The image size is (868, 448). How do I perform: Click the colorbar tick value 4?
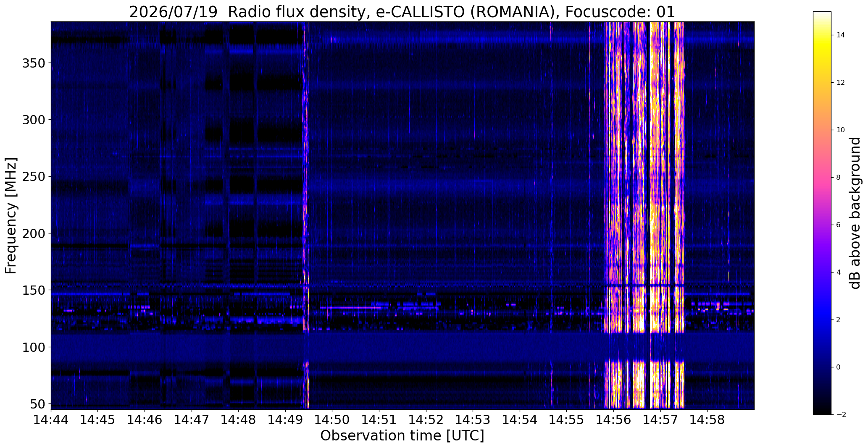(839, 272)
